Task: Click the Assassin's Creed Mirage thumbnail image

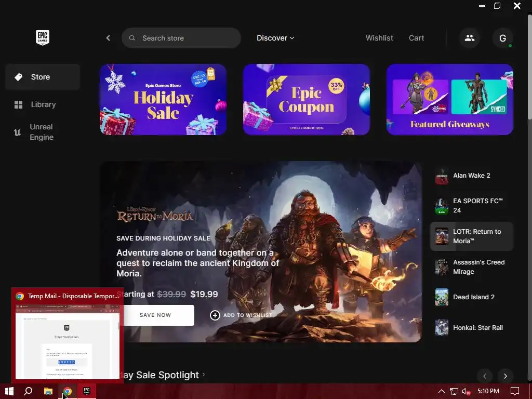Action: pyautogui.click(x=442, y=267)
